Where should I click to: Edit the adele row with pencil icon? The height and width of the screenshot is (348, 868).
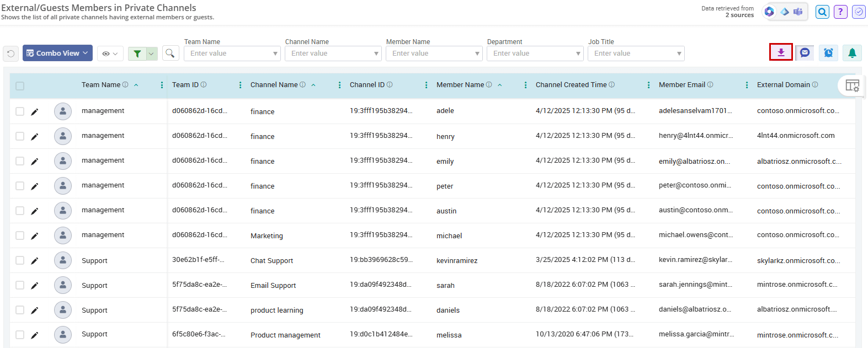click(x=34, y=112)
